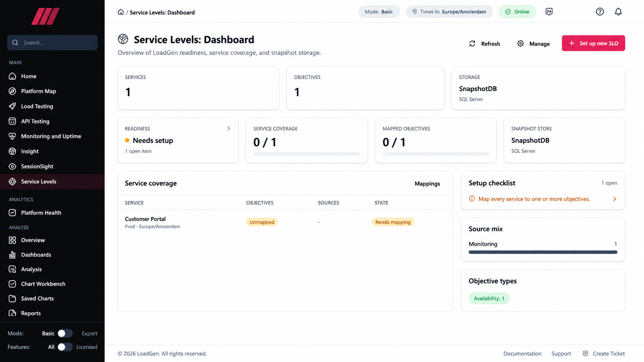Viewport: 644px width, 362px height.
Task: Click the Home sidebar icon
Action: coord(12,76)
